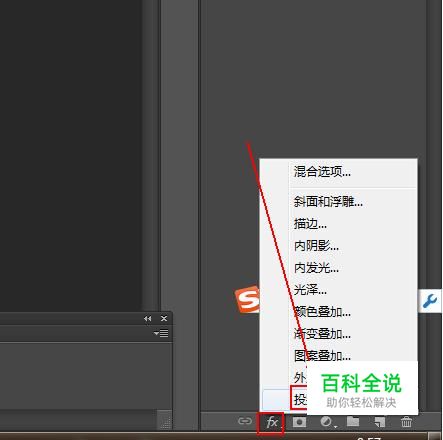
Task: Click the blue wrench icon
Action: tap(430, 301)
